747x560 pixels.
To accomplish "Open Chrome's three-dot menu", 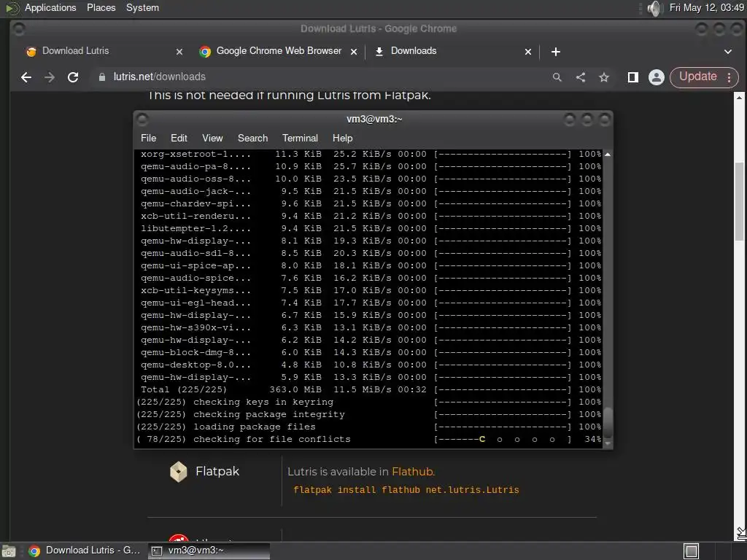I will pyautogui.click(x=729, y=77).
